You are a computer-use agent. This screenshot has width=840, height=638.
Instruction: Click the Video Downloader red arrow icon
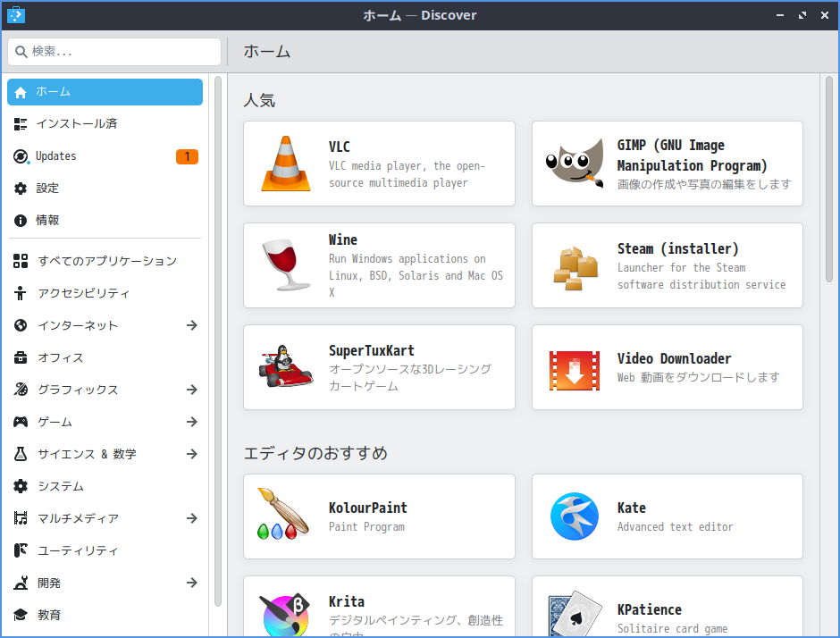tap(575, 371)
